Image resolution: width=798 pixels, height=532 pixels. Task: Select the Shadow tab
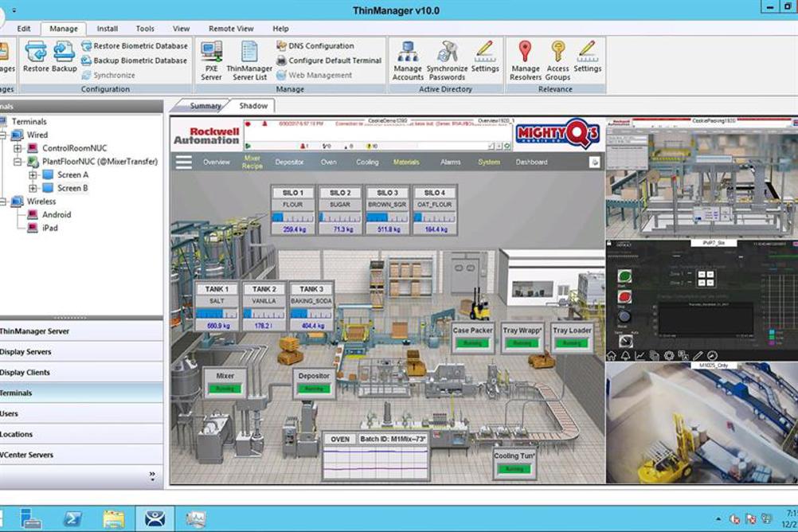[253, 106]
